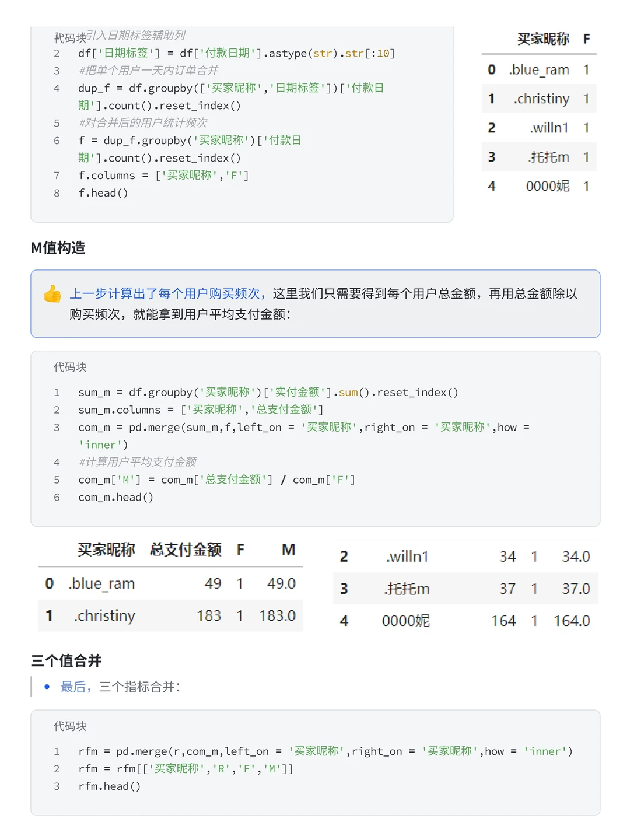Click line number 5 in the merge code block
This screenshot has height=840, width=630.
pyautogui.click(x=57, y=480)
